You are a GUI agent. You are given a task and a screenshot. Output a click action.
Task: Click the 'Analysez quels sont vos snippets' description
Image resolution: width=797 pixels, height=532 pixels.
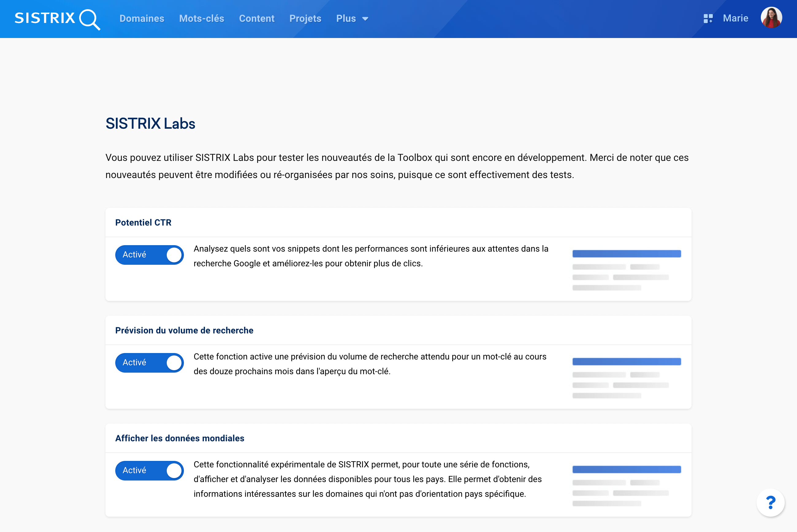[371, 256]
